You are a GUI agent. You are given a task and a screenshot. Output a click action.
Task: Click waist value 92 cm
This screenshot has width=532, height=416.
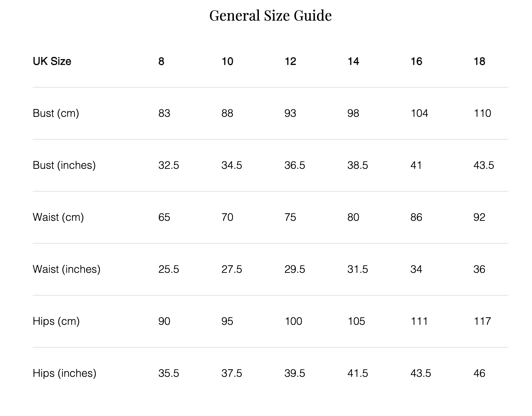pyautogui.click(x=479, y=217)
